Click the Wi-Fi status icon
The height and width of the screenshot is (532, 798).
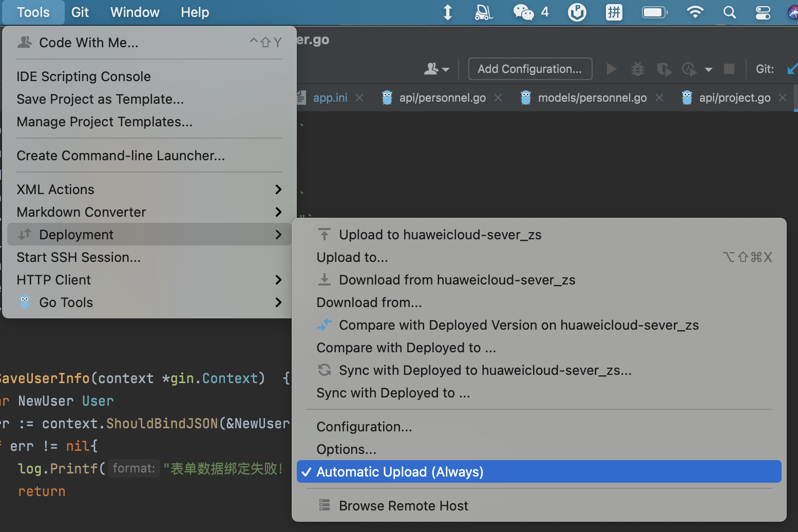(695, 12)
